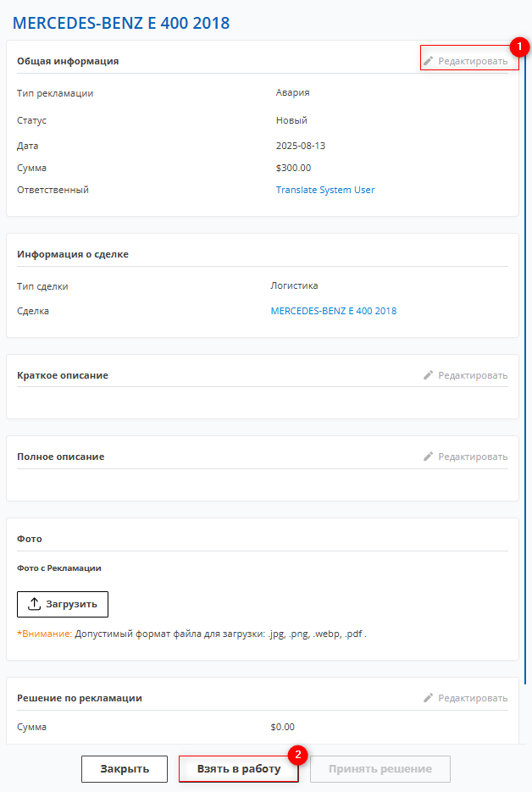This screenshot has width=532, height=792.
Task: Edit Краткое описание via Редактировать label
Action: pos(473,375)
